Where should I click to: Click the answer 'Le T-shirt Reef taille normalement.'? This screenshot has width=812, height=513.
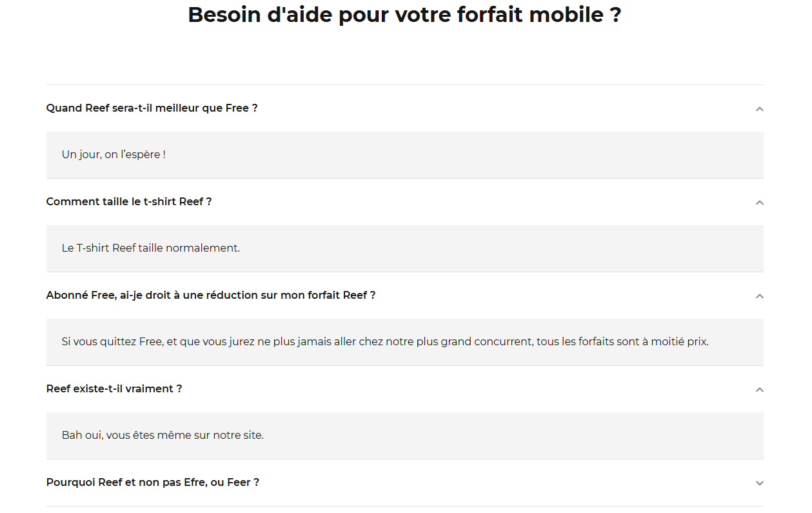point(151,248)
